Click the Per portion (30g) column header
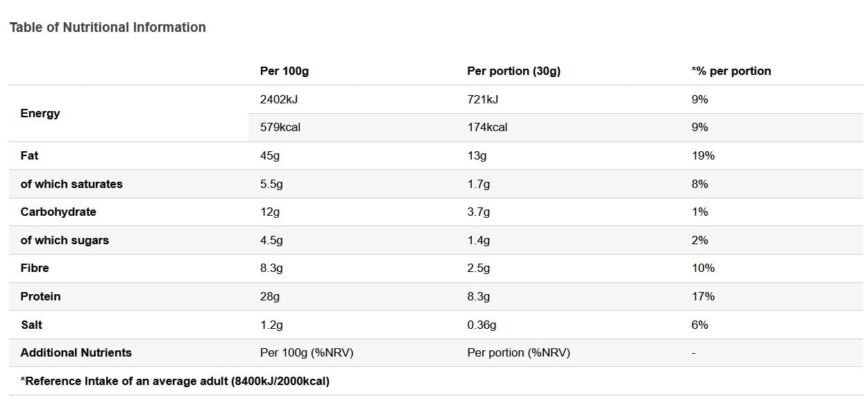868x410 pixels. pyautogui.click(x=513, y=71)
